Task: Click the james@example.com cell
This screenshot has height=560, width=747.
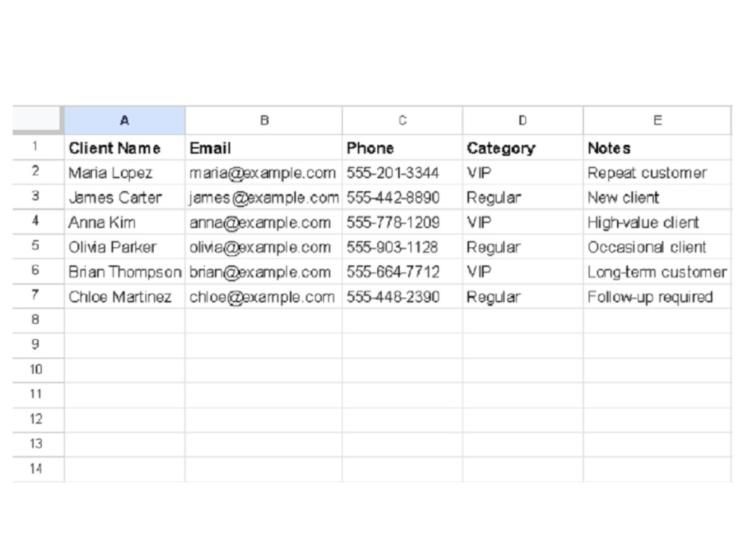Action: [264, 197]
